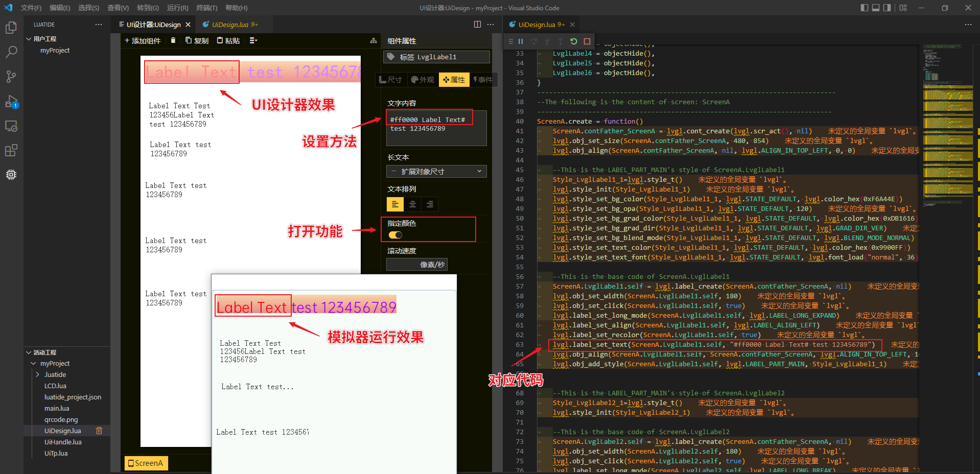This screenshot has height=474, width=980.
Task: Pause the debug session
Action: [x=521, y=41]
